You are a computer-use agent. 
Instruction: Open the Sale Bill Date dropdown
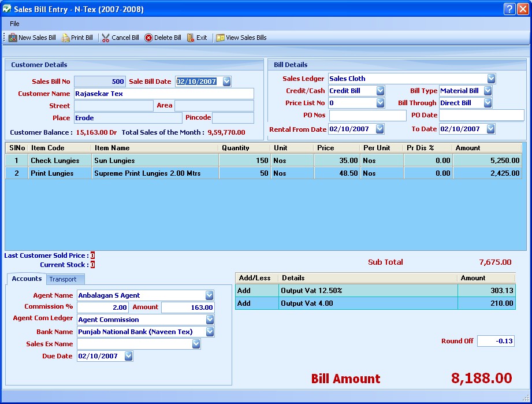[x=226, y=81]
